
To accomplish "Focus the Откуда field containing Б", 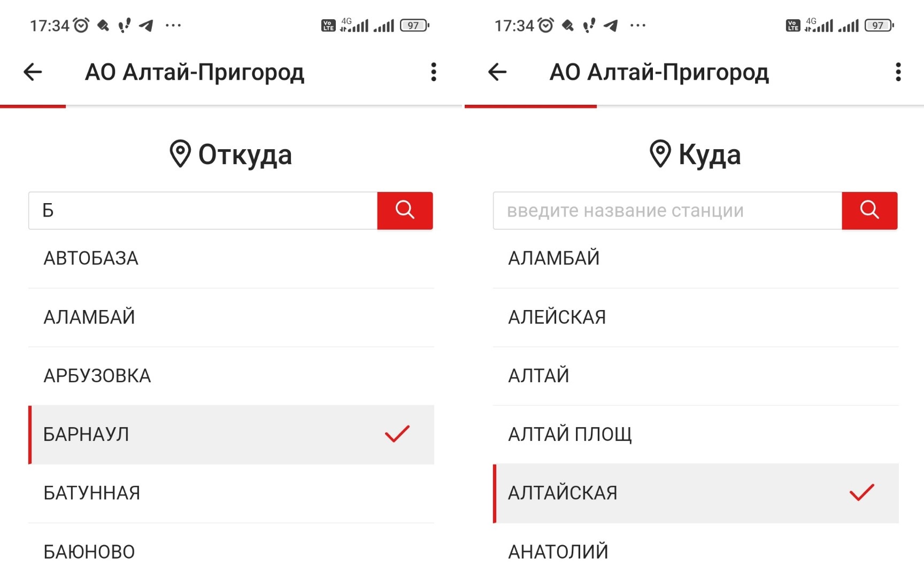I will (203, 211).
